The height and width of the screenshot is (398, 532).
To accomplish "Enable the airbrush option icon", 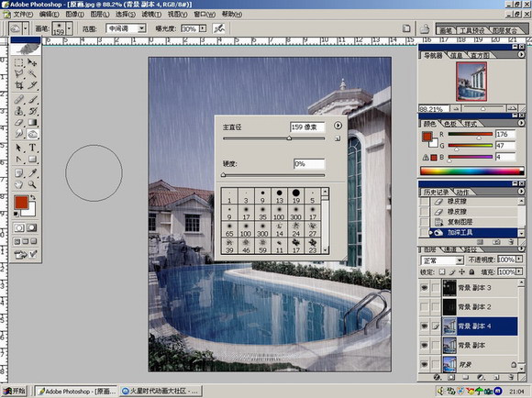I will click(219, 28).
